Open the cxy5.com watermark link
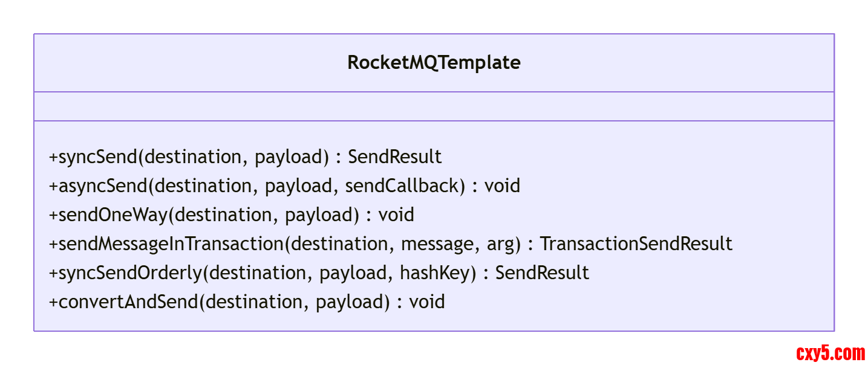Image resolution: width=868 pixels, height=365 pixels. (830, 353)
